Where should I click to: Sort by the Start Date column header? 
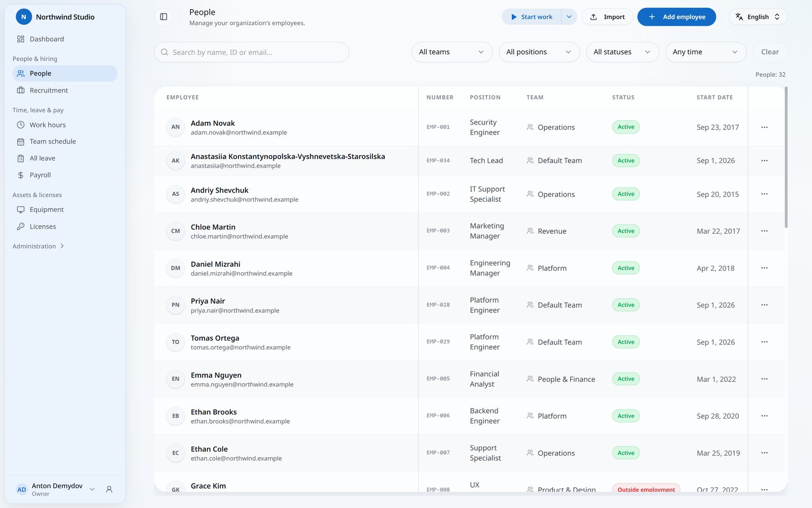click(x=715, y=98)
